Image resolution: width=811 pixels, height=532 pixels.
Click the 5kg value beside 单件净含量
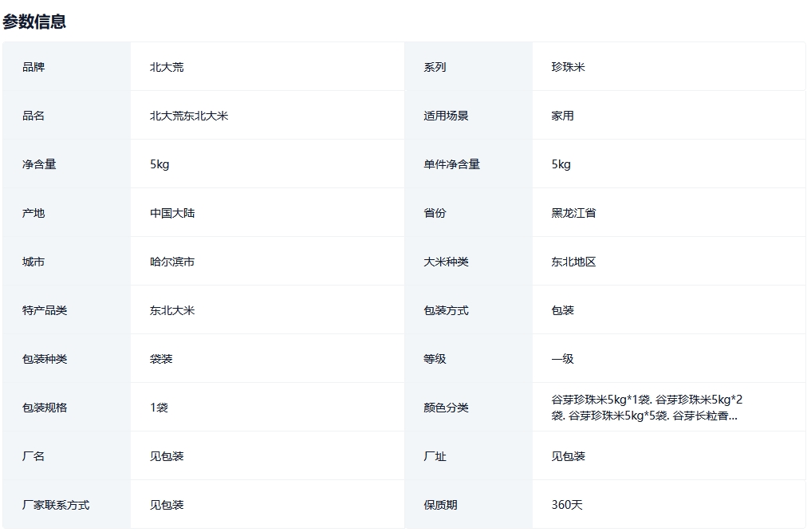click(561, 164)
